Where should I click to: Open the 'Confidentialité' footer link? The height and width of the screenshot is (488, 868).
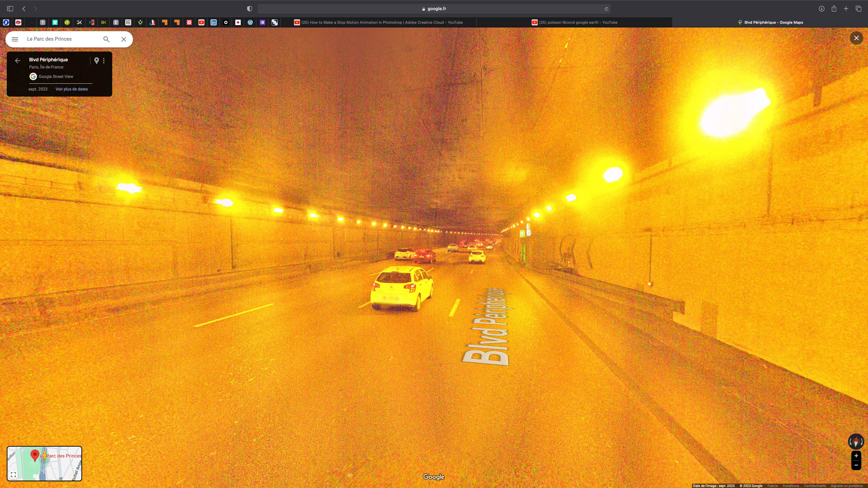tap(815, 486)
